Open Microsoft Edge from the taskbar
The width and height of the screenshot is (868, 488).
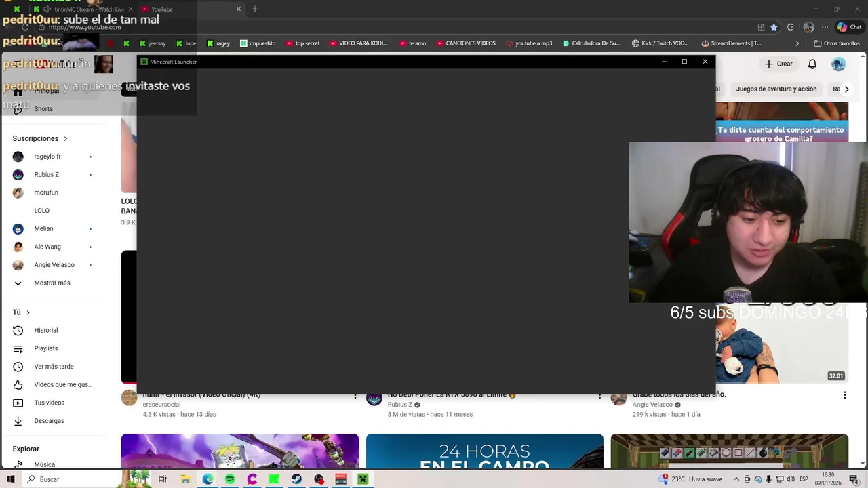(208, 479)
